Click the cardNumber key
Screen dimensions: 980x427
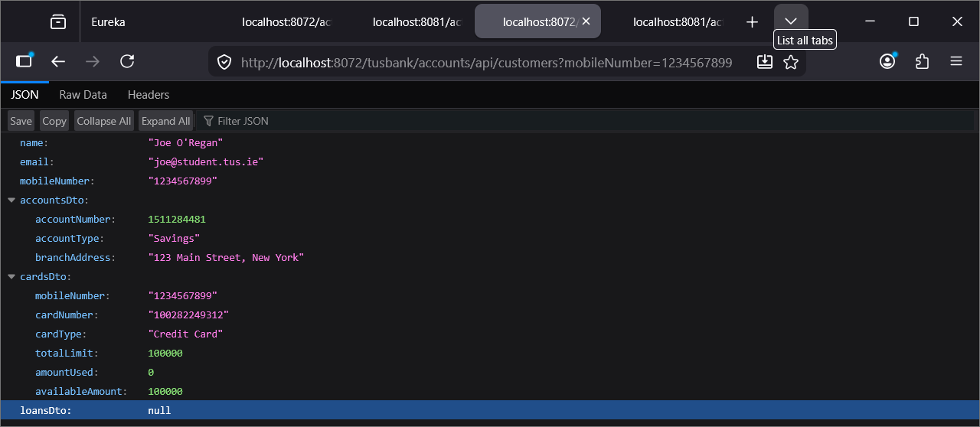[x=67, y=315]
